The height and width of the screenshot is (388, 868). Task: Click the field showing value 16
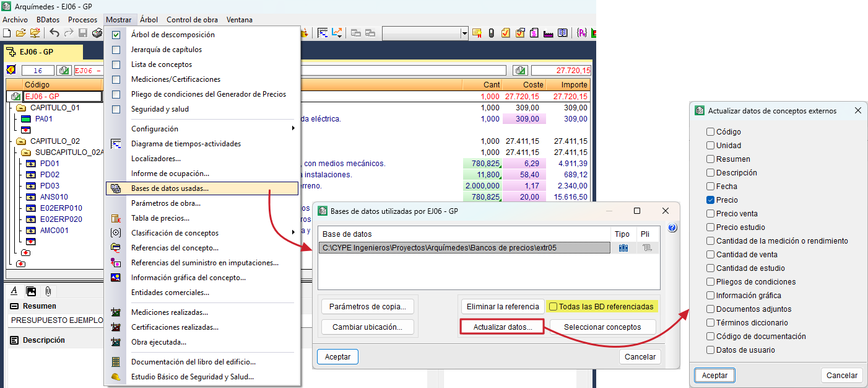pos(38,71)
